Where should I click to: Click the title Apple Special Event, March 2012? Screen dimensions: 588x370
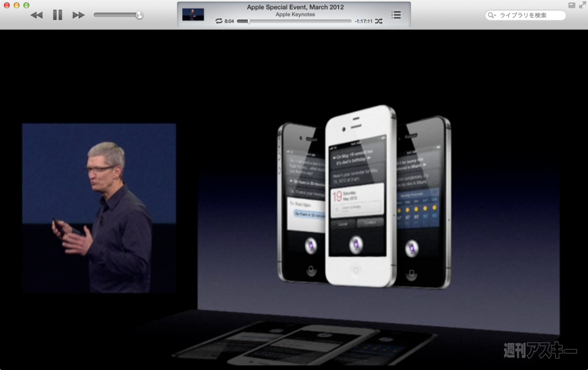point(295,7)
